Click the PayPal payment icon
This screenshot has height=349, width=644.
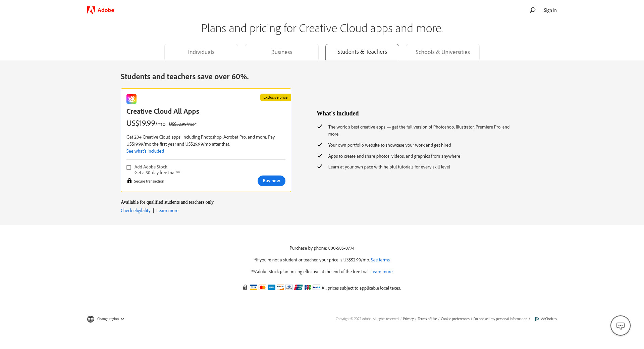click(x=316, y=287)
